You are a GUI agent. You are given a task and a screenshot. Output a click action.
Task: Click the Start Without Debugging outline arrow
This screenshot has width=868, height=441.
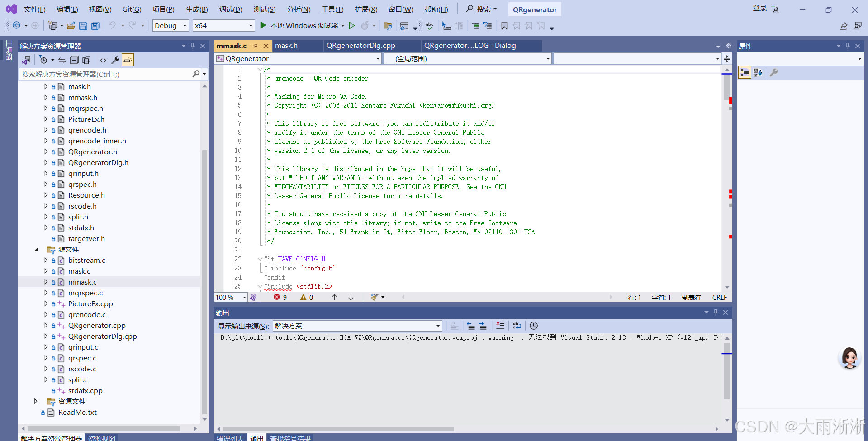pos(352,26)
